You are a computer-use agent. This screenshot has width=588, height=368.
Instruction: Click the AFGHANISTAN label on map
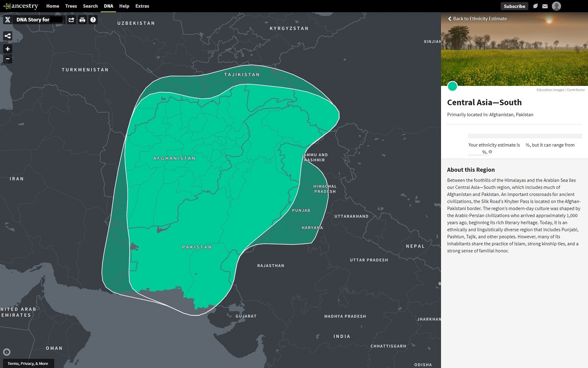(x=174, y=158)
